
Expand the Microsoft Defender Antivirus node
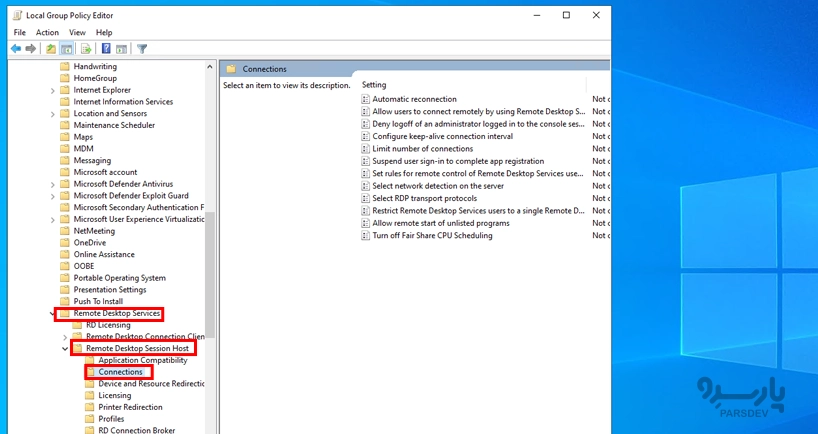pyautogui.click(x=53, y=184)
